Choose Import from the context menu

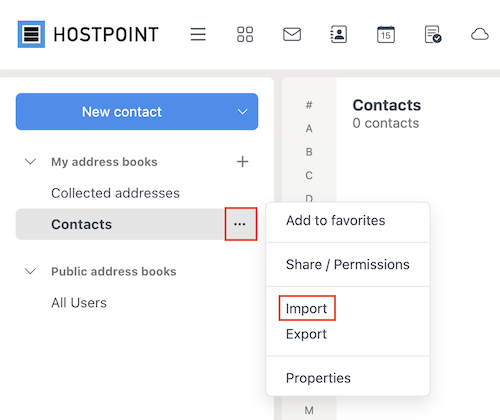[306, 308]
